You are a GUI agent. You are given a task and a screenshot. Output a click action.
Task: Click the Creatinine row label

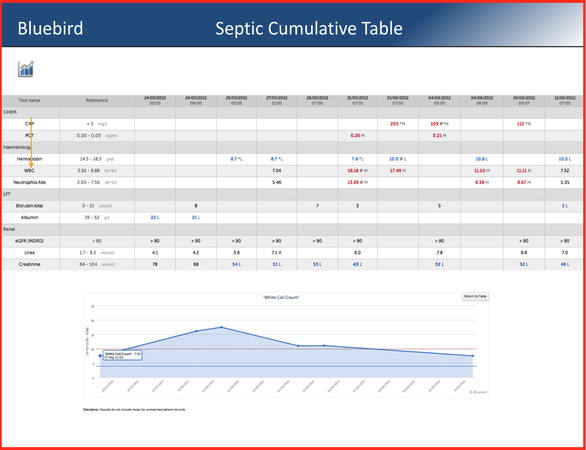(x=30, y=264)
